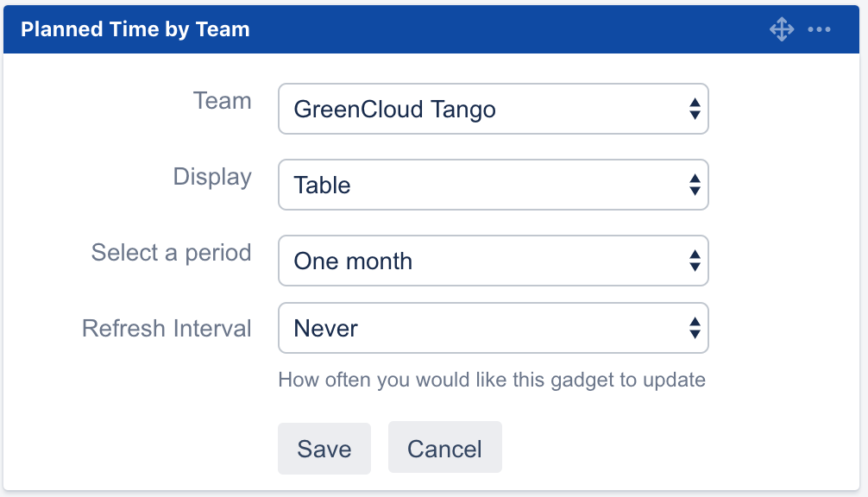Expand the Refresh Interval dropdown

(x=493, y=328)
